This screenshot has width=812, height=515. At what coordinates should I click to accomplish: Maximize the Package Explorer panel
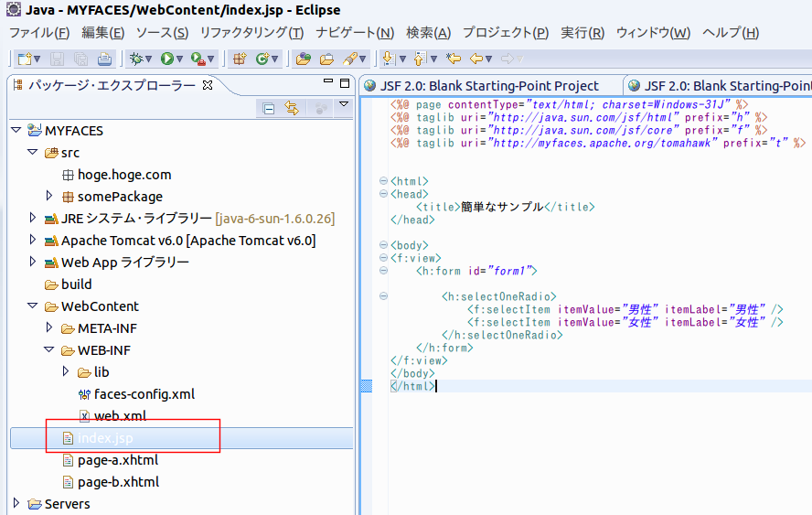[x=345, y=83]
